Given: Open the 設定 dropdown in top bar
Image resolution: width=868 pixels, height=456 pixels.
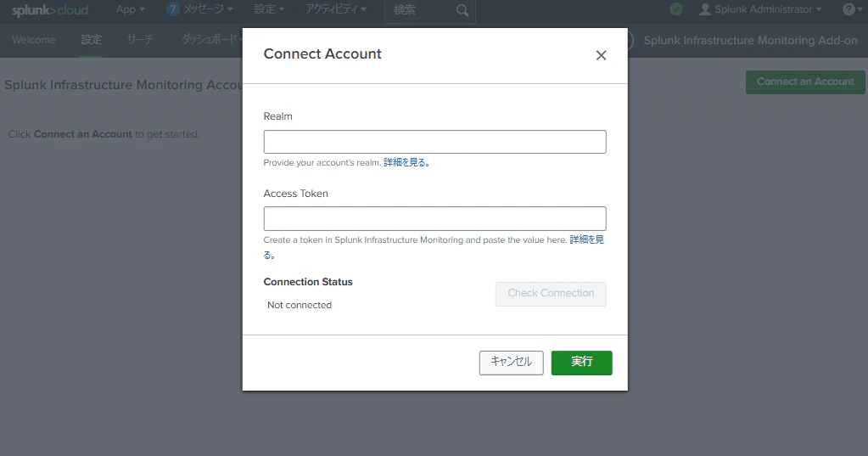Looking at the screenshot, I should (269, 9).
